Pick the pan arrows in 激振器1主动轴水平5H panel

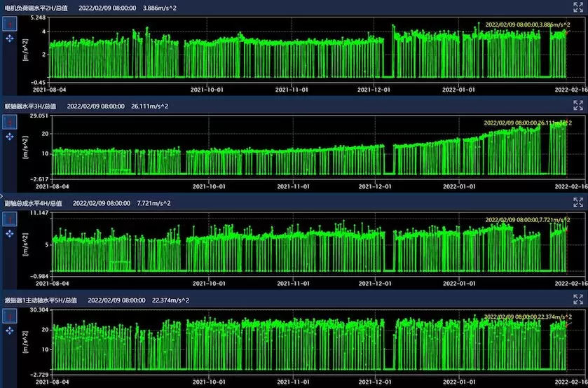tap(10, 332)
